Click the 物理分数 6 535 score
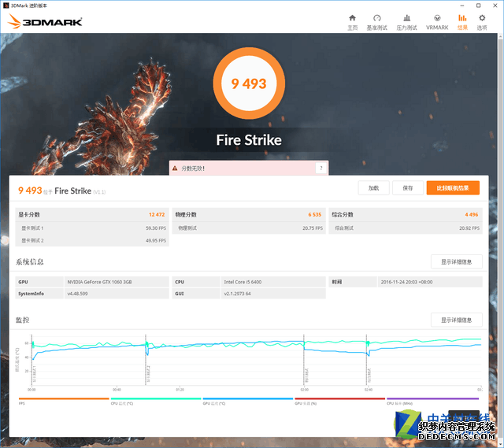Image resolution: width=504 pixels, height=448 pixels. coord(315,214)
